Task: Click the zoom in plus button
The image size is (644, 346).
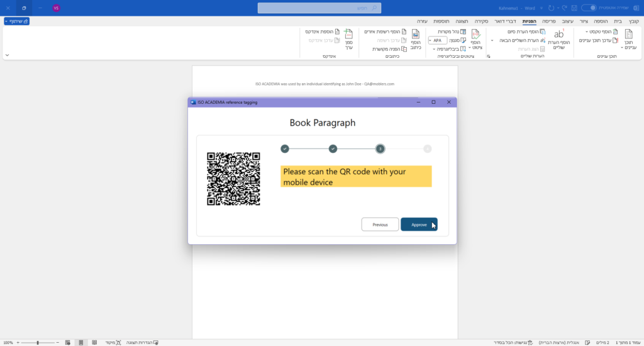Action: pyautogui.click(x=18, y=342)
